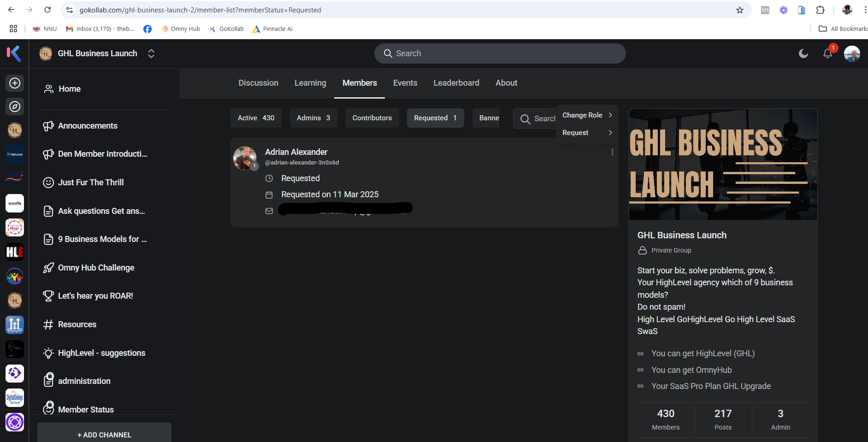Viewport: 868px width, 442px height.
Task: Click the GoKollab K logo icon
Action: point(14,53)
